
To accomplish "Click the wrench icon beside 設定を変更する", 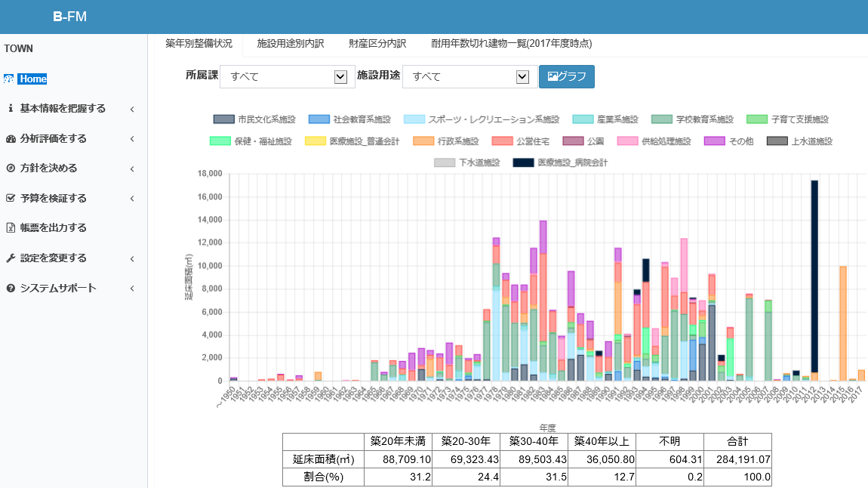I will (11, 258).
